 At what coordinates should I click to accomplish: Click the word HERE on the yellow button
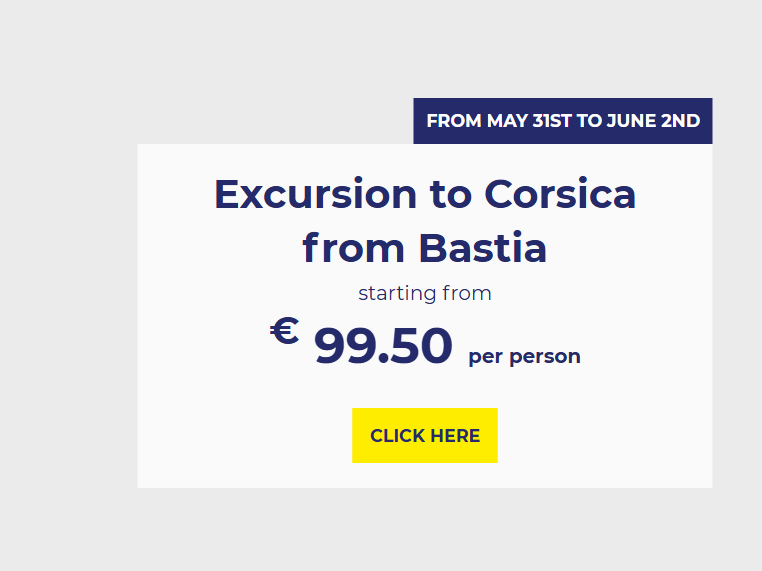pyautogui.click(x=455, y=436)
